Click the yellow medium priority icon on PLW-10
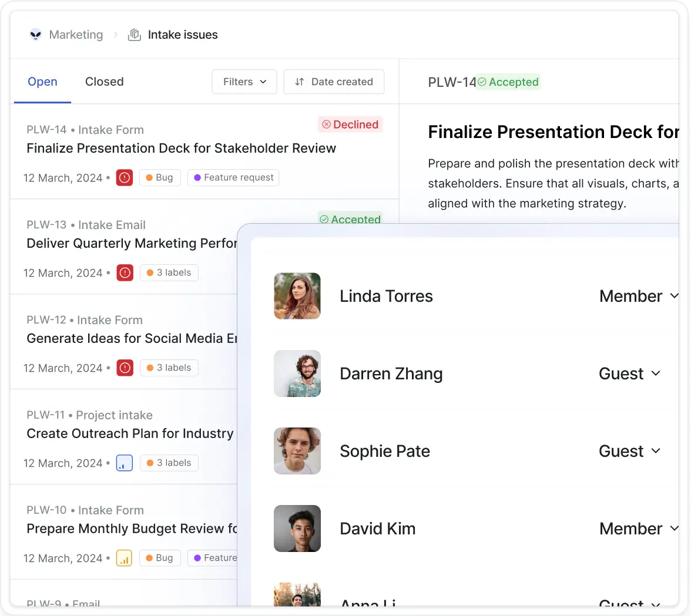Image resolution: width=691 pixels, height=616 pixels. 125,558
